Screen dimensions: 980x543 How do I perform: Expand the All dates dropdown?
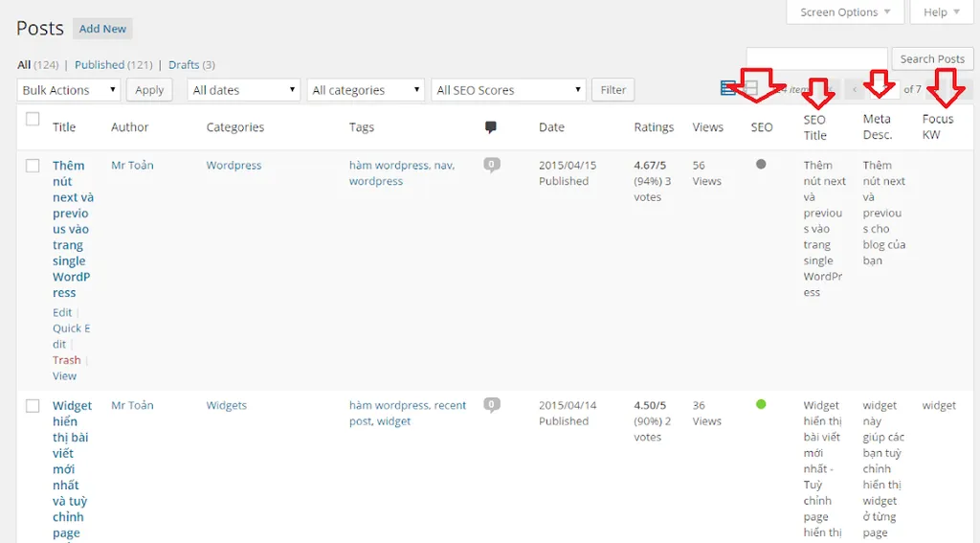click(244, 90)
